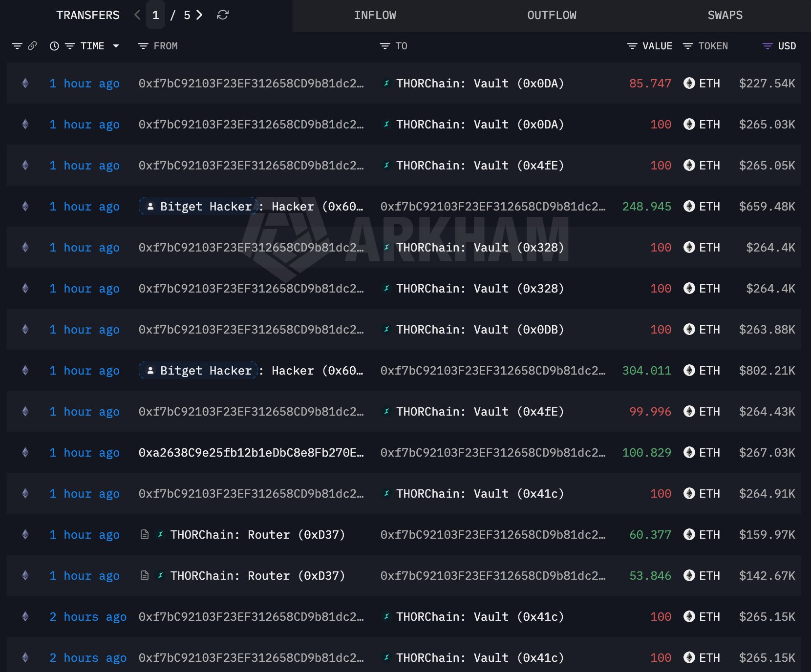Open address 0xa2638C9e25fb12b1eDbC8e8Fb270E…

(251, 452)
